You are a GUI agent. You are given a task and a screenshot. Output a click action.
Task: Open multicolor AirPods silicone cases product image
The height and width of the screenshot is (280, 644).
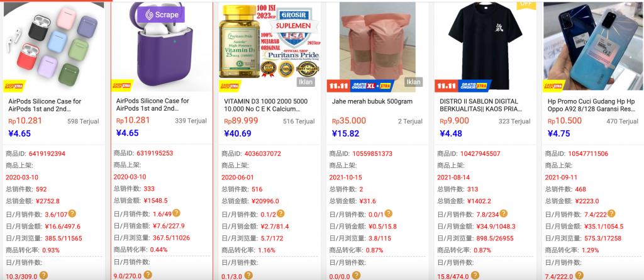54,46
